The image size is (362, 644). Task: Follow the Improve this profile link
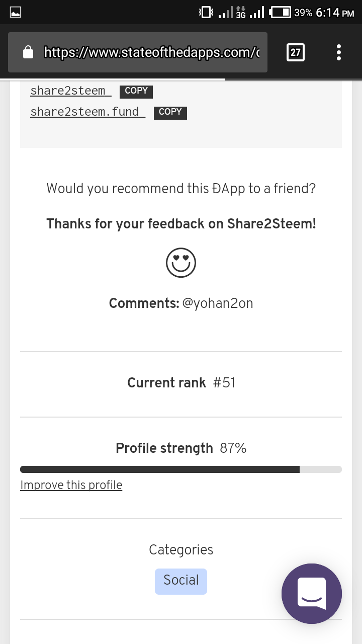[x=71, y=485]
